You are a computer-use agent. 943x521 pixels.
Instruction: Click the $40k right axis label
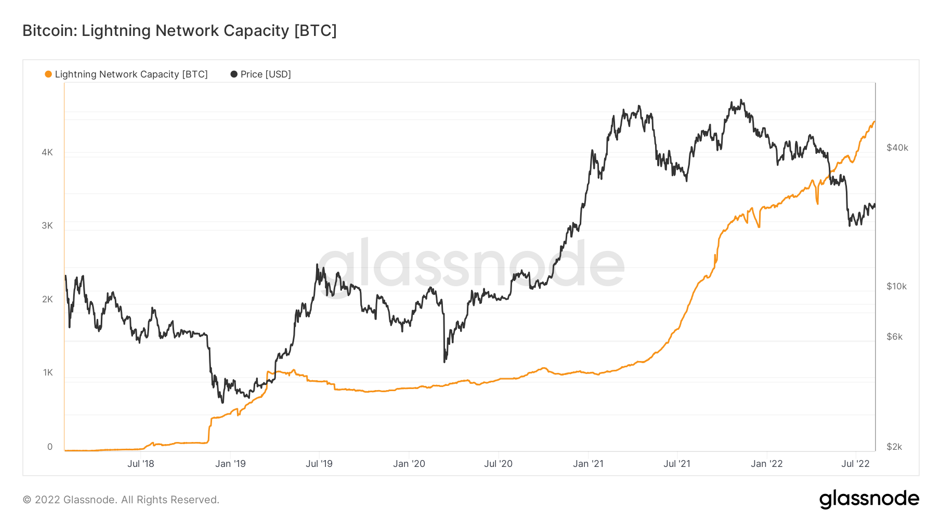pos(897,147)
